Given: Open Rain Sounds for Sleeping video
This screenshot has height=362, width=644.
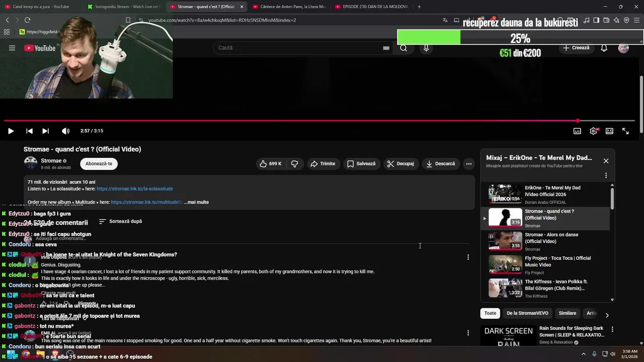Looking at the screenshot, I should [x=572, y=331].
